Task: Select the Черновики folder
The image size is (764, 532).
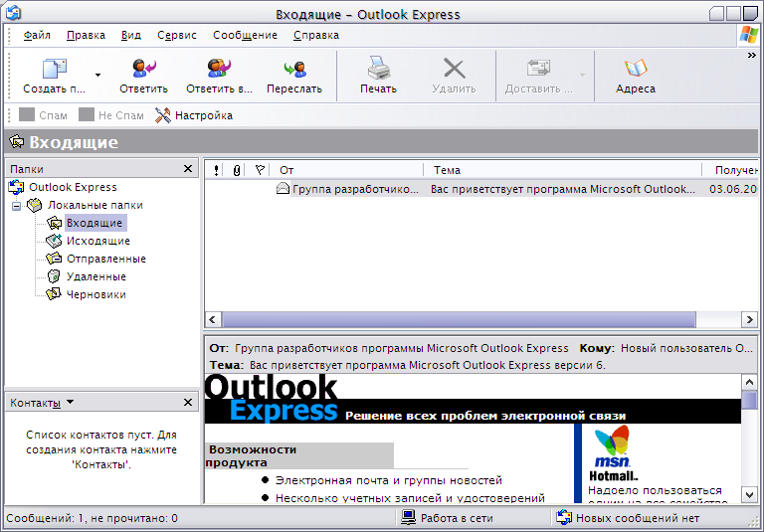Action: click(x=95, y=294)
